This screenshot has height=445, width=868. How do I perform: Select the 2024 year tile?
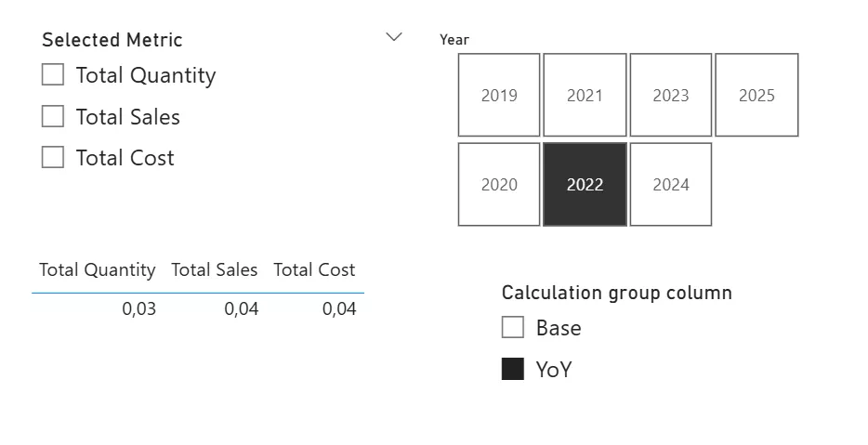[x=670, y=184]
